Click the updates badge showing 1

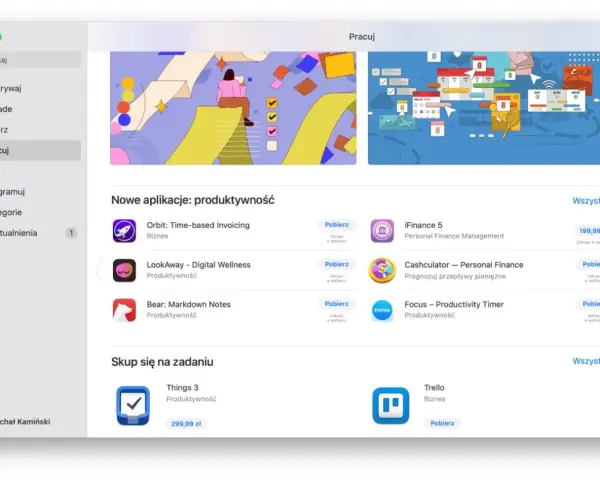(71, 233)
